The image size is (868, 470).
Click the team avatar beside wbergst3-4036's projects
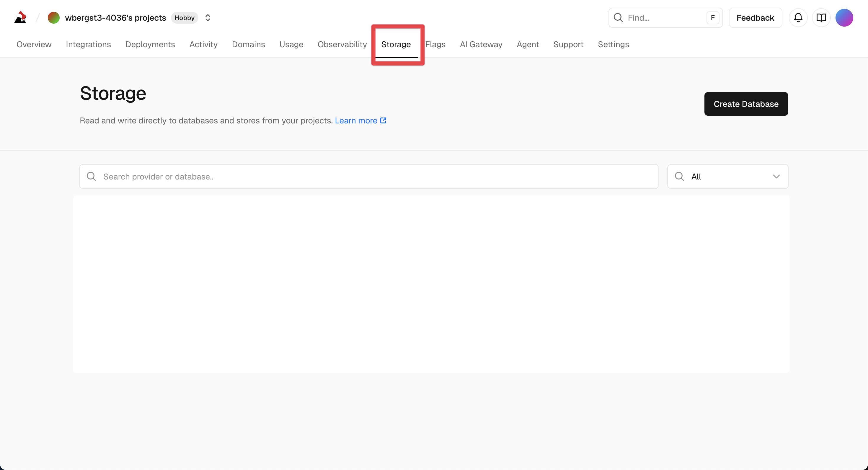click(53, 17)
